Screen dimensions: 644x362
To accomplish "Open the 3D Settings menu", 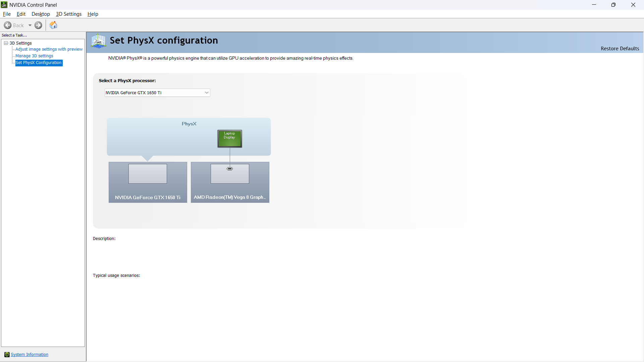I will click(69, 14).
